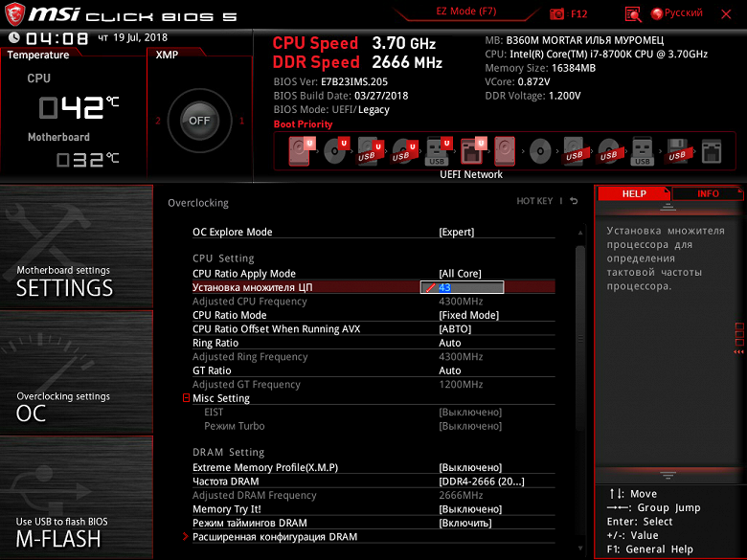Go back using the arrow beside HOT KEY
Image resolution: width=747 pixels, height=560 pixels.
(x=574, y=201)
